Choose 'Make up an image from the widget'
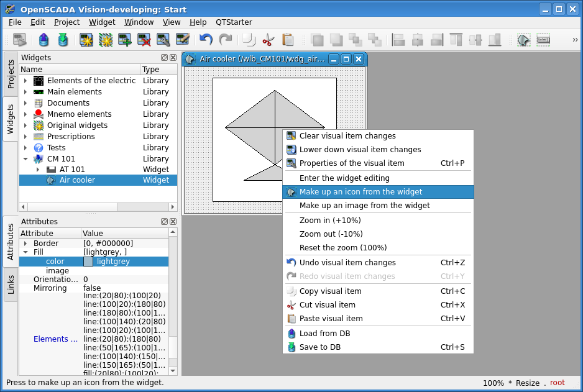The width and height of the screenshot is (583, 392). 364,206
